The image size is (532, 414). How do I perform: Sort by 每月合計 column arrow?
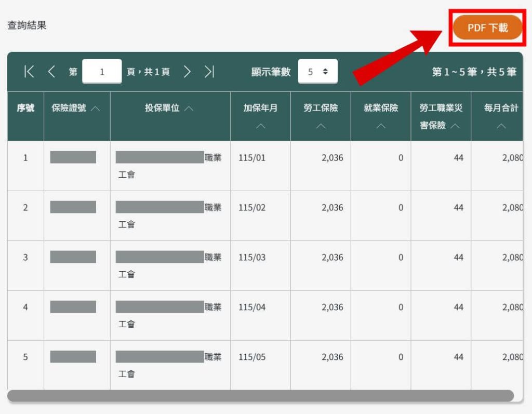(501, 126)
